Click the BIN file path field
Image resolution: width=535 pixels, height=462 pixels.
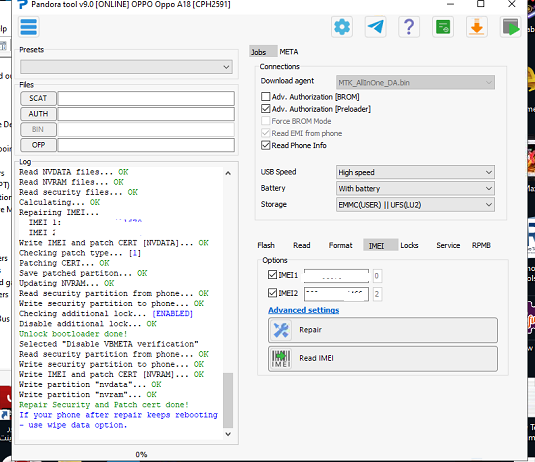(x=146, y=130)
